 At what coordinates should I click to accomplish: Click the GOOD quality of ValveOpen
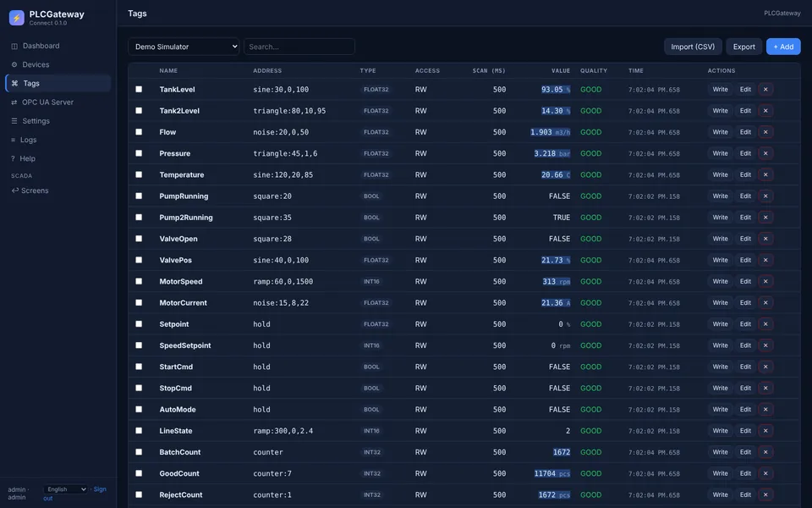[591, 239]
